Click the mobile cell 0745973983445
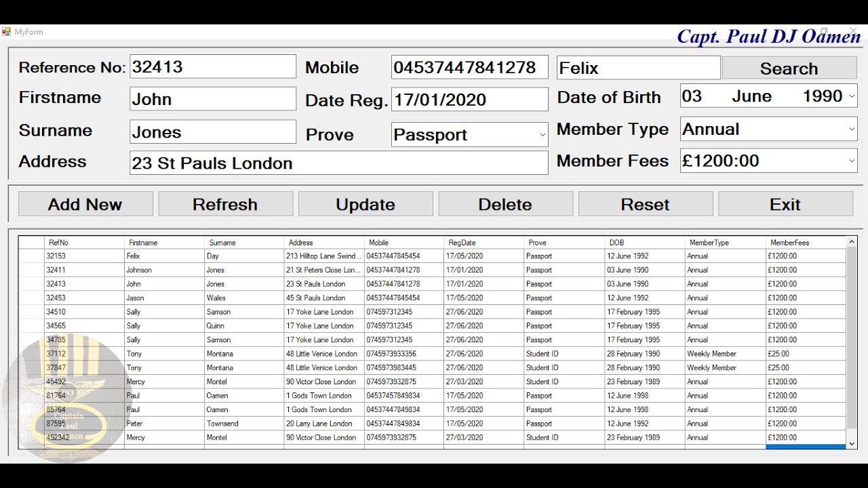The image size is (868, 488). (405, 367)
